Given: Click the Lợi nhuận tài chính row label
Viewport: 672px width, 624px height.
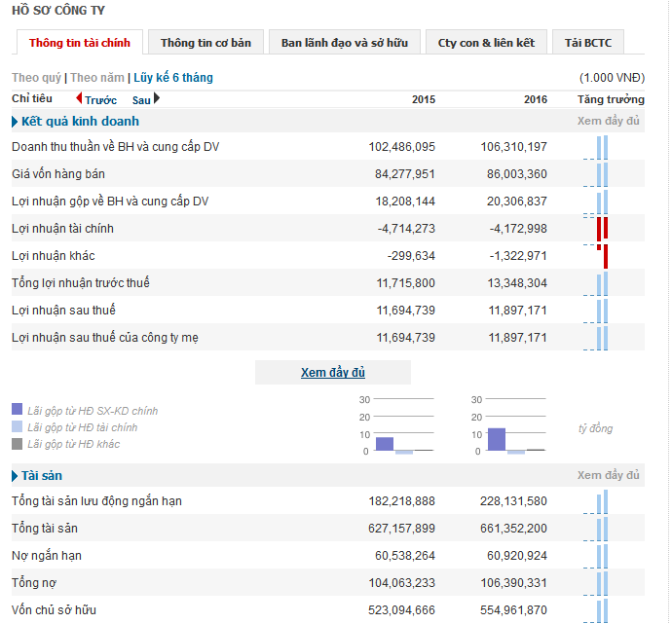Looking at the screenshot, I should 62,229.
